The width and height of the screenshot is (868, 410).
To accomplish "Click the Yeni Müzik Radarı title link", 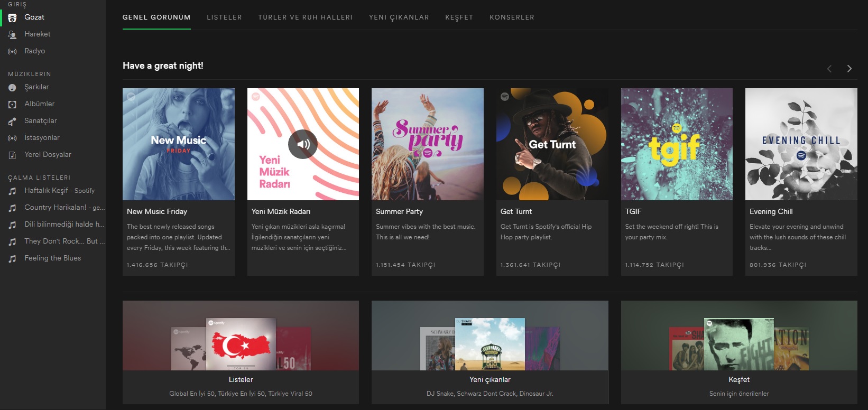I will click(x=281, y=211).
